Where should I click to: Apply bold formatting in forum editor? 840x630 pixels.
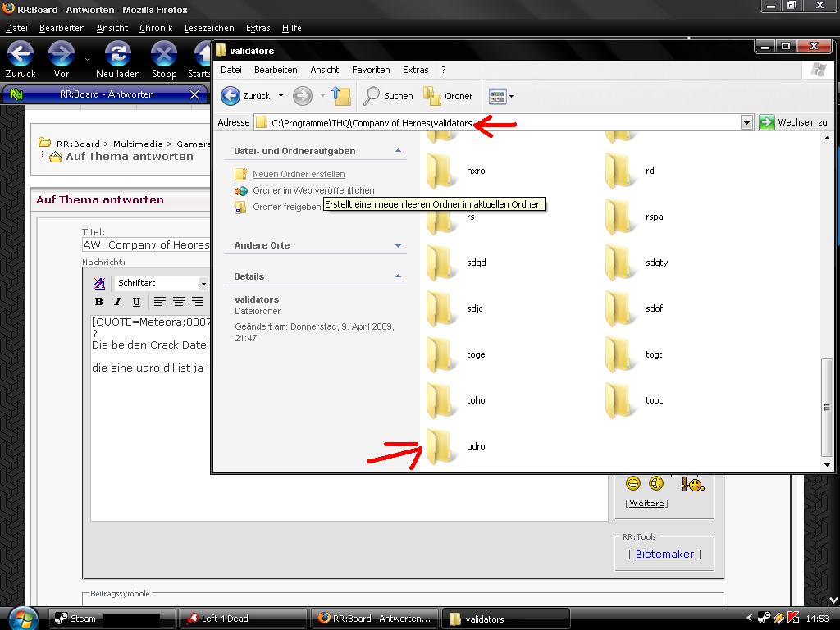point(99,302)
